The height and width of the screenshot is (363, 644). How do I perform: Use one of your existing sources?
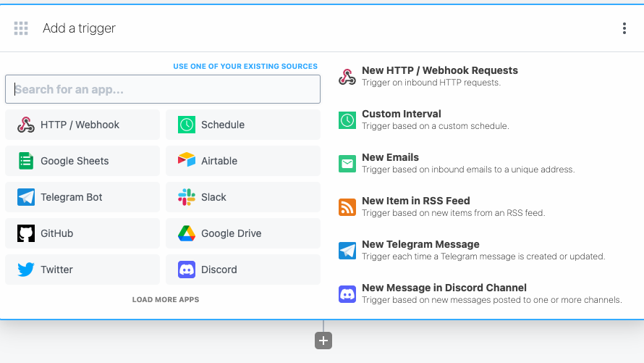[245, 67]
